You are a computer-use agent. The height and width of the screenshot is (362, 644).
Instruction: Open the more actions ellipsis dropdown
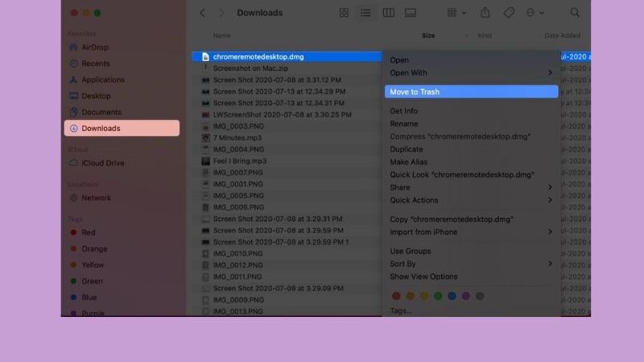point(535,13)
